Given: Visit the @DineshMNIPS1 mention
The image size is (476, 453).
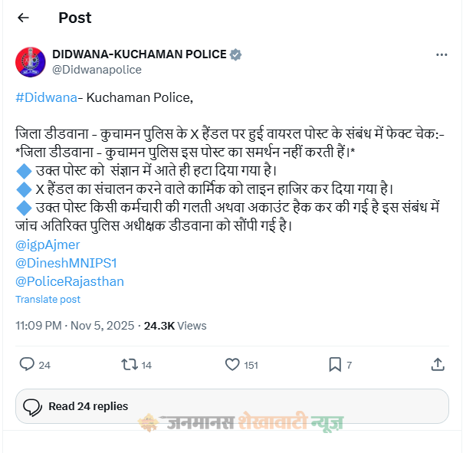Looking at the screenshot, I should click(66, 263).
